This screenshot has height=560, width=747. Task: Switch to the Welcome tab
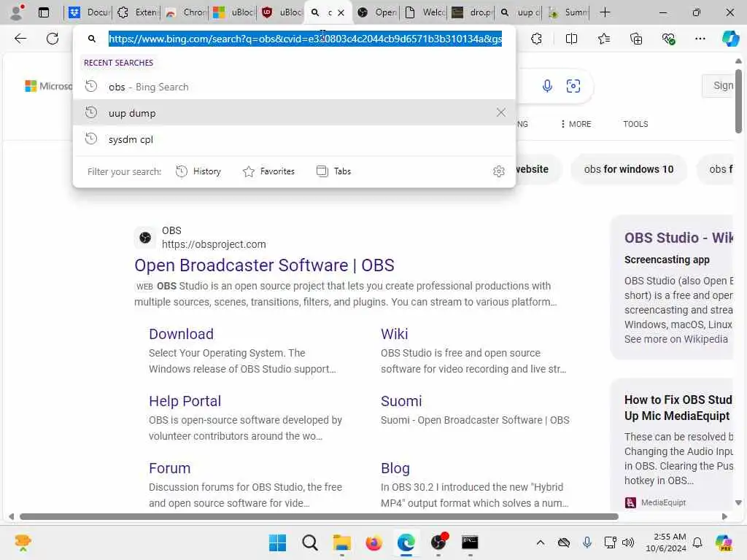[x=425, y=12]
